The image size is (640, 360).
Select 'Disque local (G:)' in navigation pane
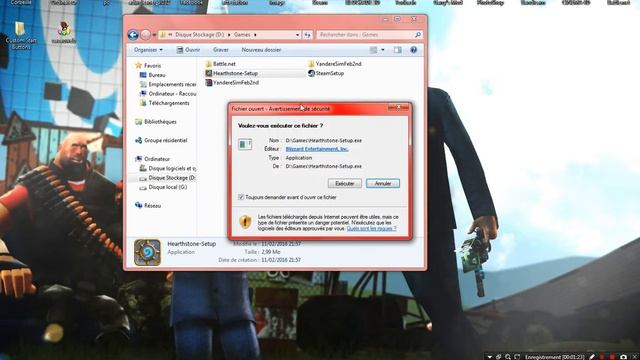(x=167, y=187)
